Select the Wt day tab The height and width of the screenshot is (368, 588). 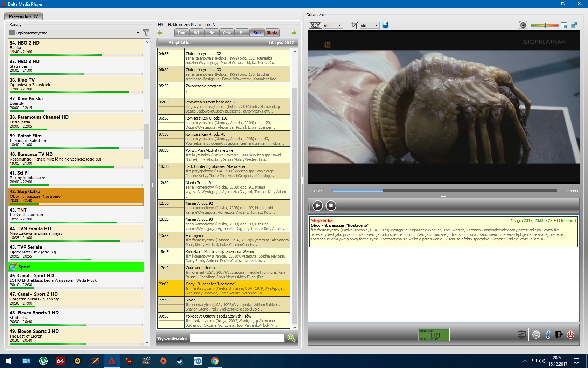point(197,33)
